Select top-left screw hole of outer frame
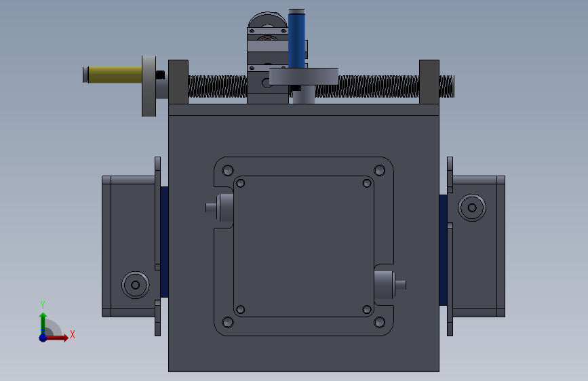This screenshot has width=588, height=381. tap(228, 171)
